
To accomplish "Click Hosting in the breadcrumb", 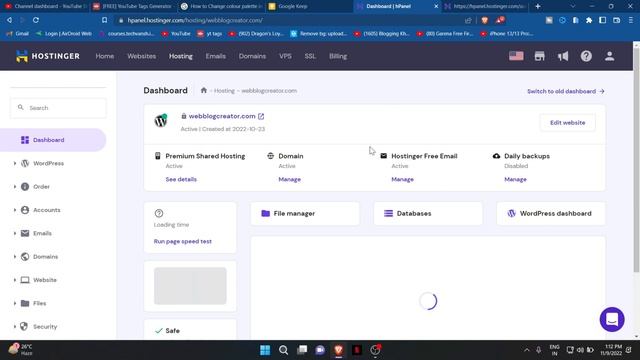I will click(224, 91).
